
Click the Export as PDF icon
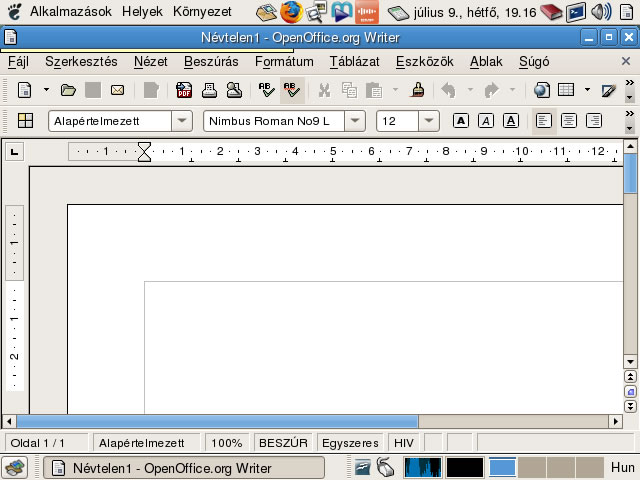pos(184,90)
